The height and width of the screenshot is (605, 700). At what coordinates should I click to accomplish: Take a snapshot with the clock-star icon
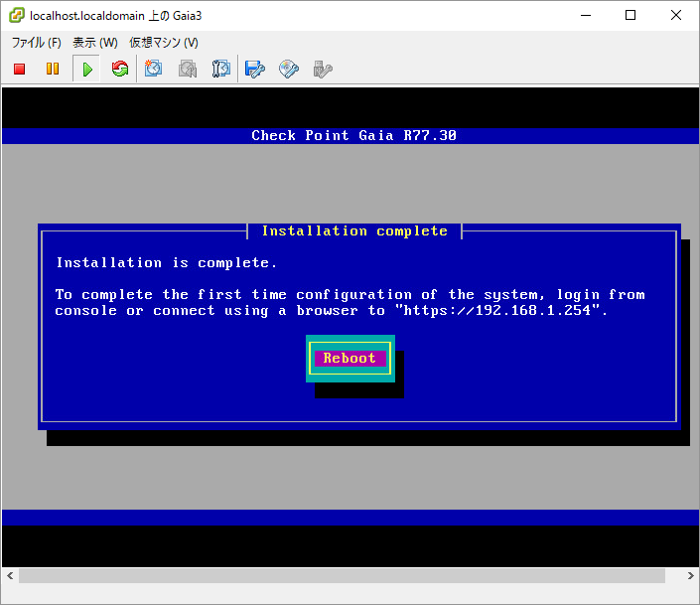coord(153,69)
